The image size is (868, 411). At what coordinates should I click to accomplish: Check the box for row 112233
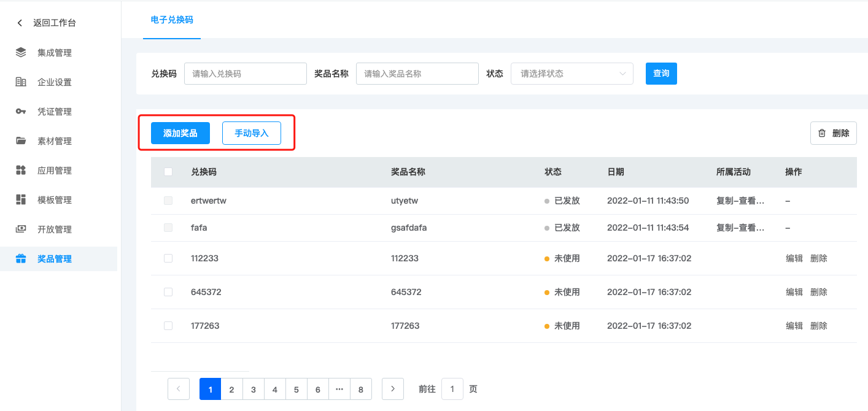[168, 258]
